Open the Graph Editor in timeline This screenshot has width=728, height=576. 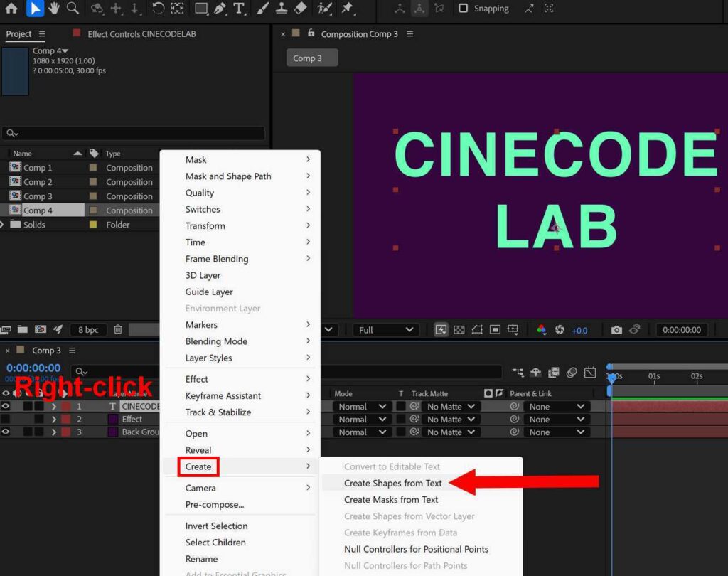click(x=590, y=372)
